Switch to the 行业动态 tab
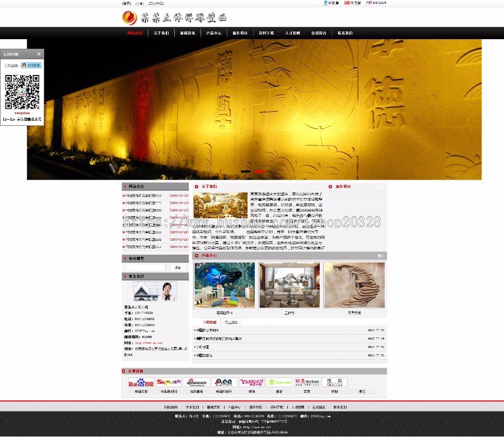Image resolution: width=504 pixels, height=441 pixels. pyautogui.click(x=231, y=322)
